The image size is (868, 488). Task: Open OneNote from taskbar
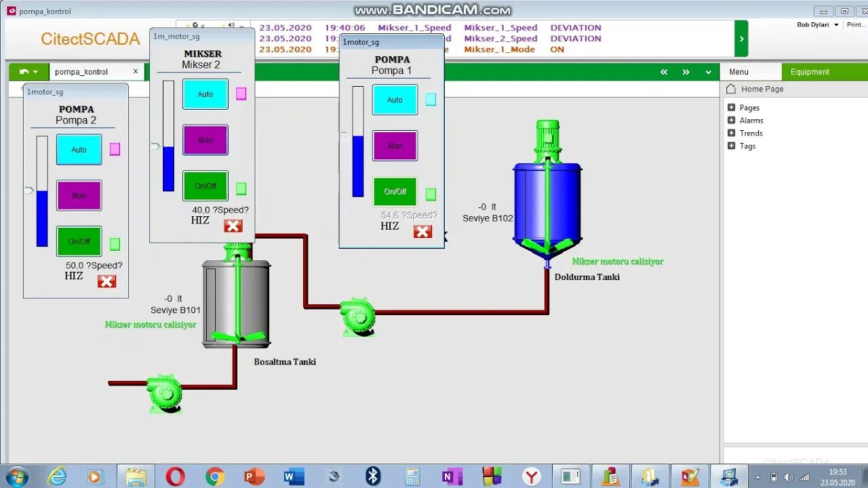452,476
